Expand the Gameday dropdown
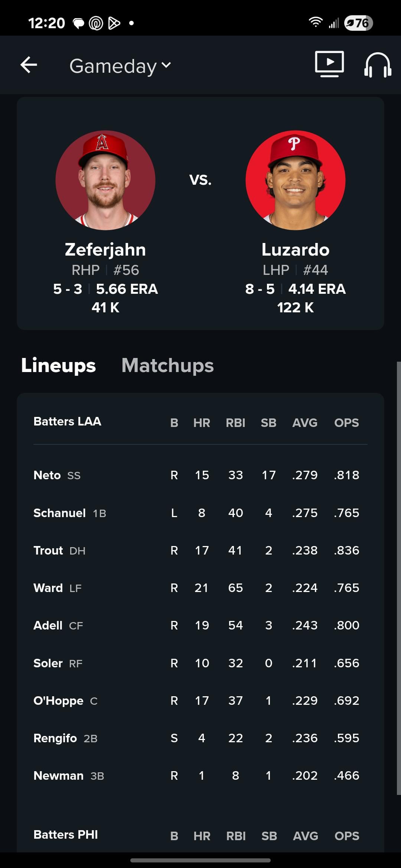401x868 pixels. [120, 66]
